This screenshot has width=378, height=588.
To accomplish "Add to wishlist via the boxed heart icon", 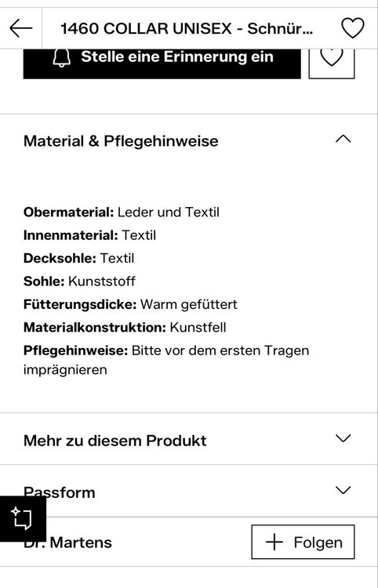I will point(332,60).
